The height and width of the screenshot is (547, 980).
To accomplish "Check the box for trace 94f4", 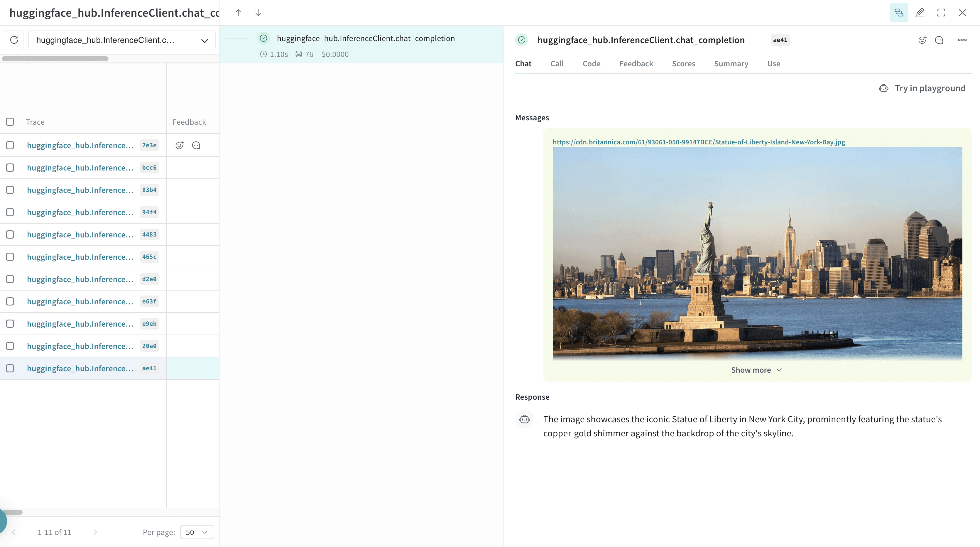I will pos(10,212).
